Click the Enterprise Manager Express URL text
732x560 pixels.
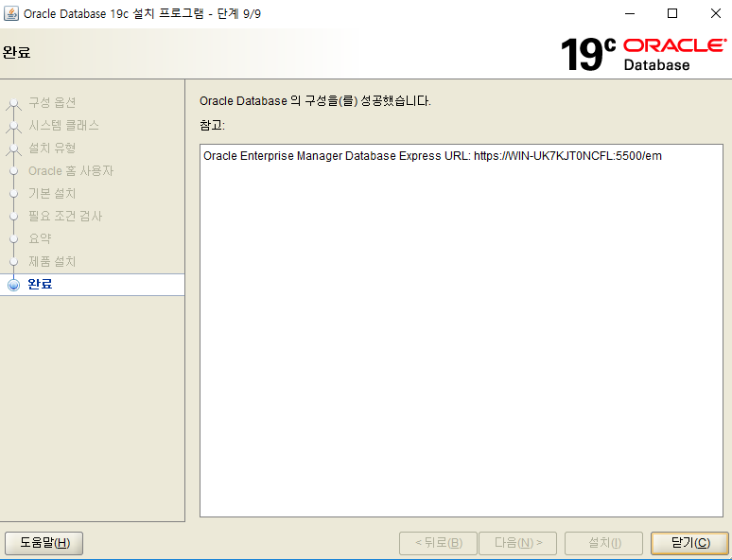[x=432, y=156]
